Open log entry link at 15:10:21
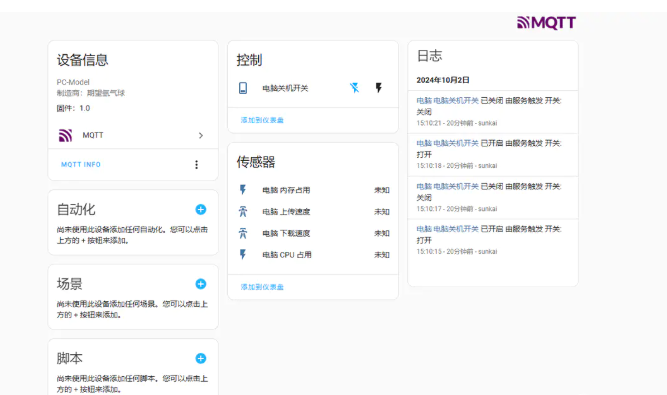The image size is (667, 395). pyautogui.click(x=448, y=101)
